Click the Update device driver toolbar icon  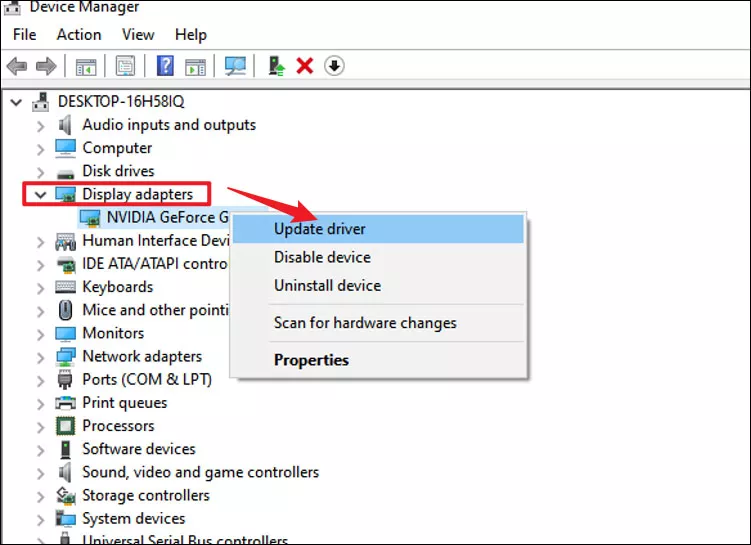pyautogui.click(x=276, y=66)
